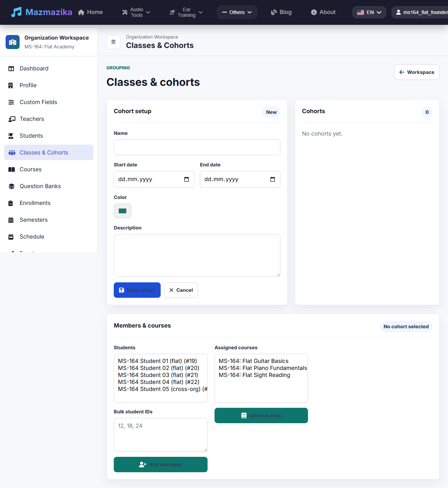The image size is (448, 488).
Task: Click the Courses open book icon
Action: [x=12, y=170]
